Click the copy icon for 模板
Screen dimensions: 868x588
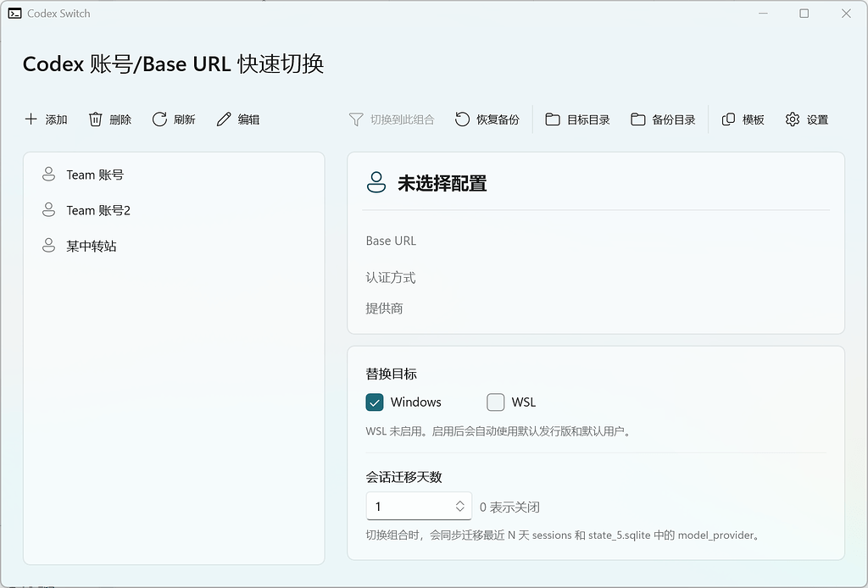click(728, 119)
